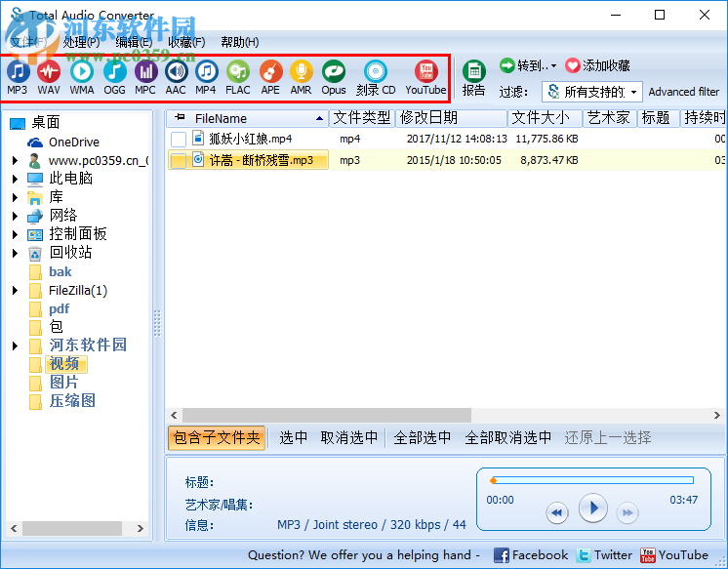Image resolution: width=728 pixels, height=569 pixels.
Task: Expand the 控制面板 node arrow
Action: click(x=15, y=234)
